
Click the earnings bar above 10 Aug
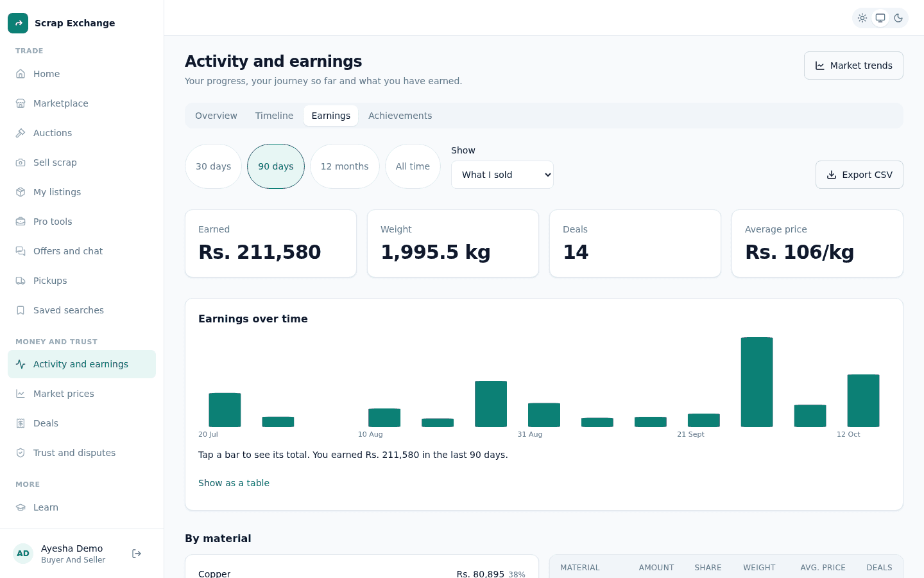coord(384,417)
